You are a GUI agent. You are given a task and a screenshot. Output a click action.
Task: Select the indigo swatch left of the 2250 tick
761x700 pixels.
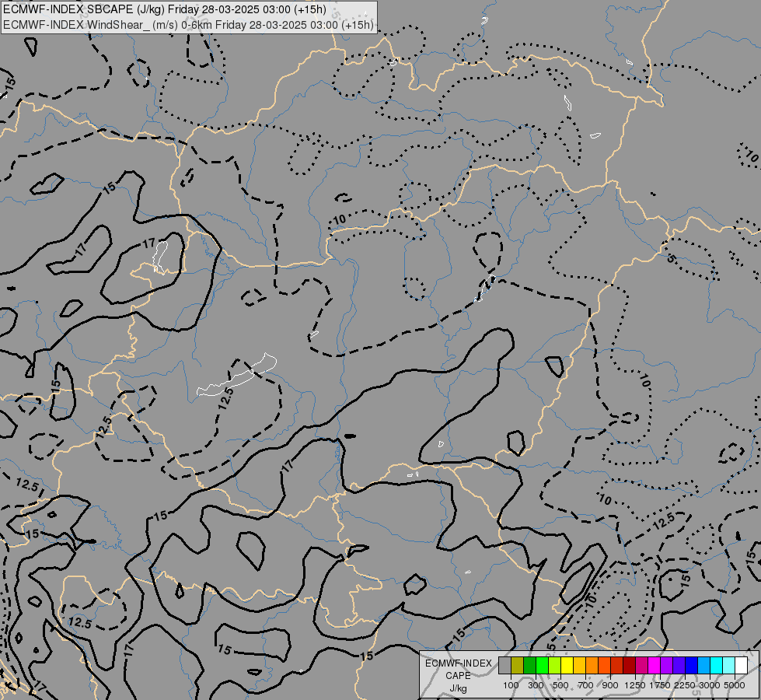(x=679, y=665)
